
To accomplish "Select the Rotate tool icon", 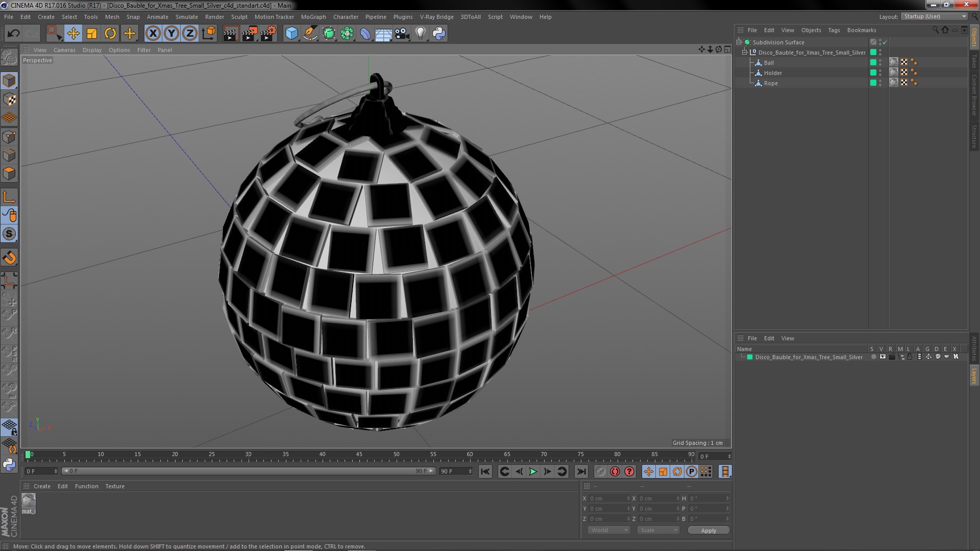I will 110,34.
